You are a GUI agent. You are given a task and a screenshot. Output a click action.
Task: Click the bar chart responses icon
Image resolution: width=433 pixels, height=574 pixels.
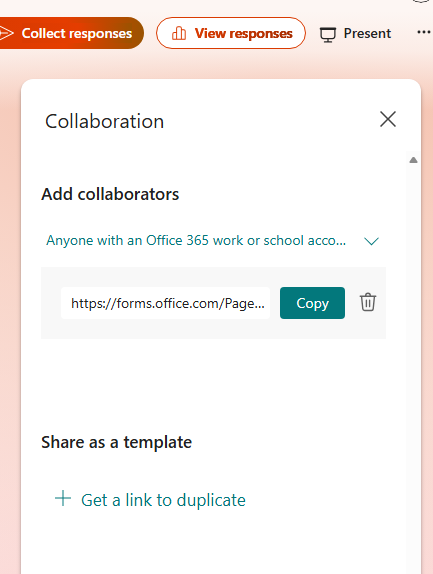(x=179, y=33)
